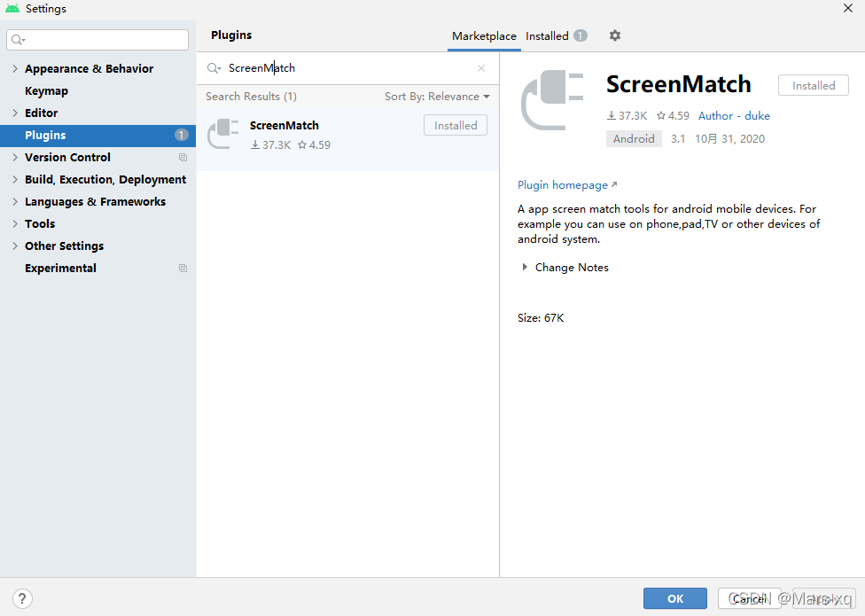Click the Installed tab count badge
865x616 pixels.
pyautogui.click(x=581, y=35)
